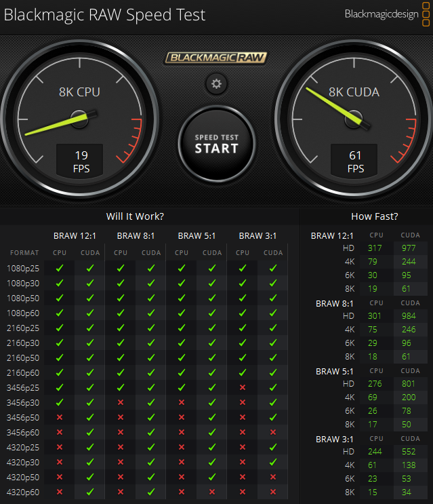Click the BRAW 5:1 heading in How Fast
The image size is (433, 504).
pyautogui.click(x=335, y=371)
